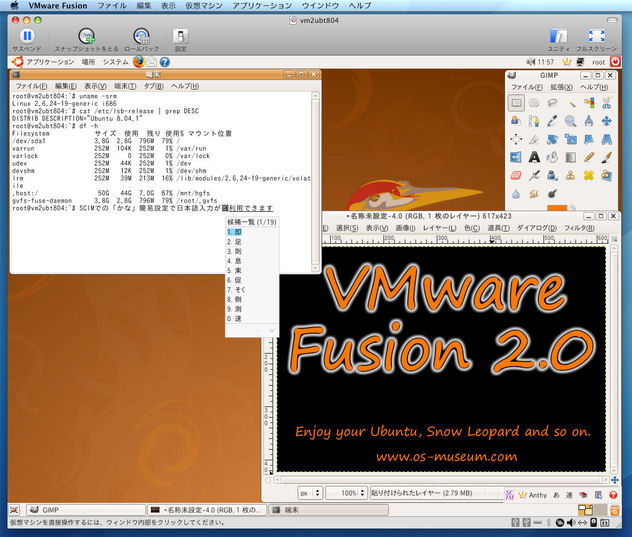Select the Perspective Clone tool
632x537 pixels.
pos(607,175)
